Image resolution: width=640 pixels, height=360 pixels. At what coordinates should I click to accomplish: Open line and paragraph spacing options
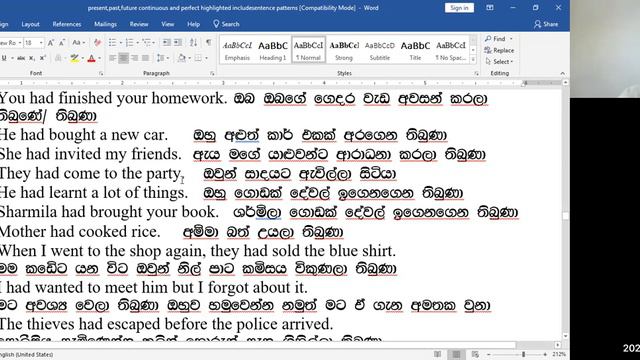162,58
